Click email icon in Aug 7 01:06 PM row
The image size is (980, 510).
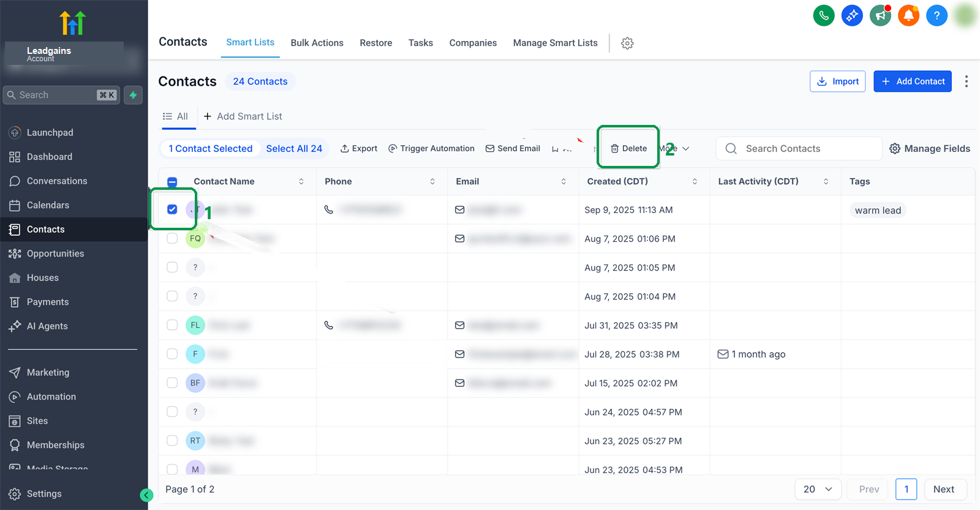tap(460, 238)
